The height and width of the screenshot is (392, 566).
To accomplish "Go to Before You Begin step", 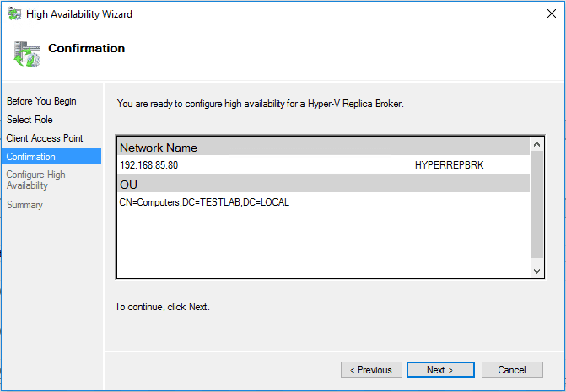I will coord(41,101).
